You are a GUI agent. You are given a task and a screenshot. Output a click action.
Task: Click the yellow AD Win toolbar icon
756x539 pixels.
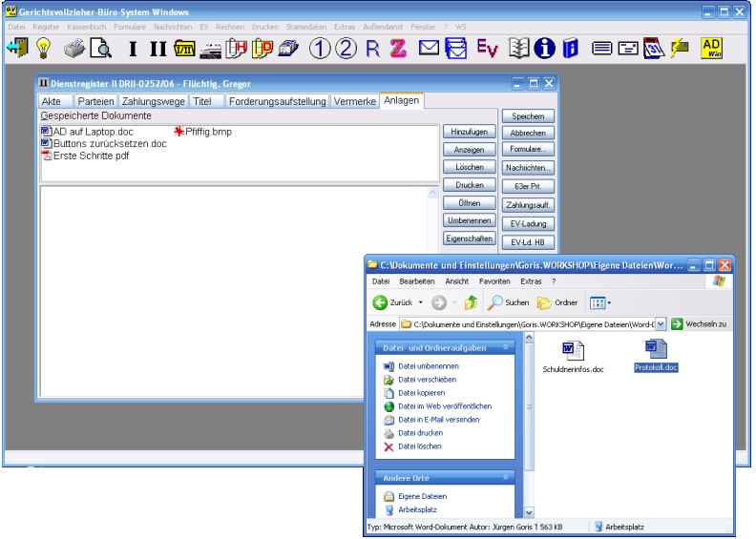pyautogui.click(x=711, y=48)
